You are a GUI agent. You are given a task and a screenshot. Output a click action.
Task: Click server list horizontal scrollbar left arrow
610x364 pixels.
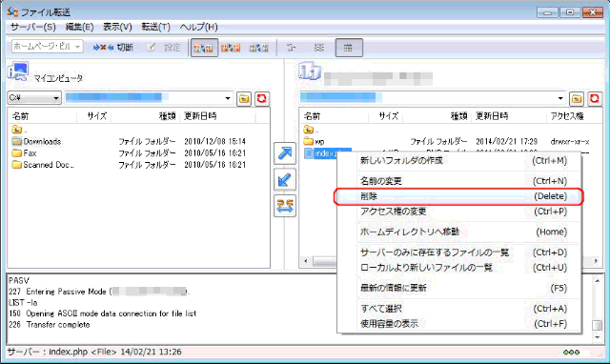click(x=306, y=261)
